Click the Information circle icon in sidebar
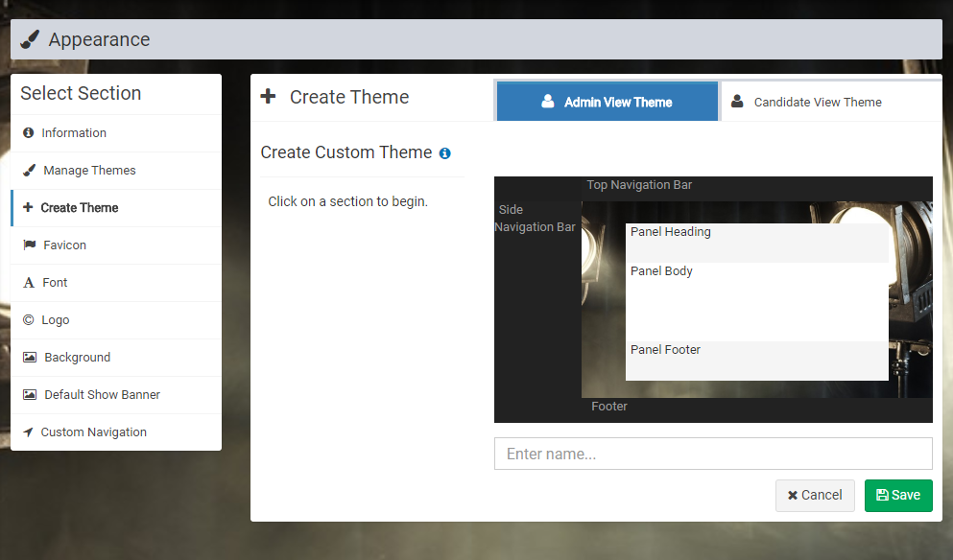 click(28, 132)
